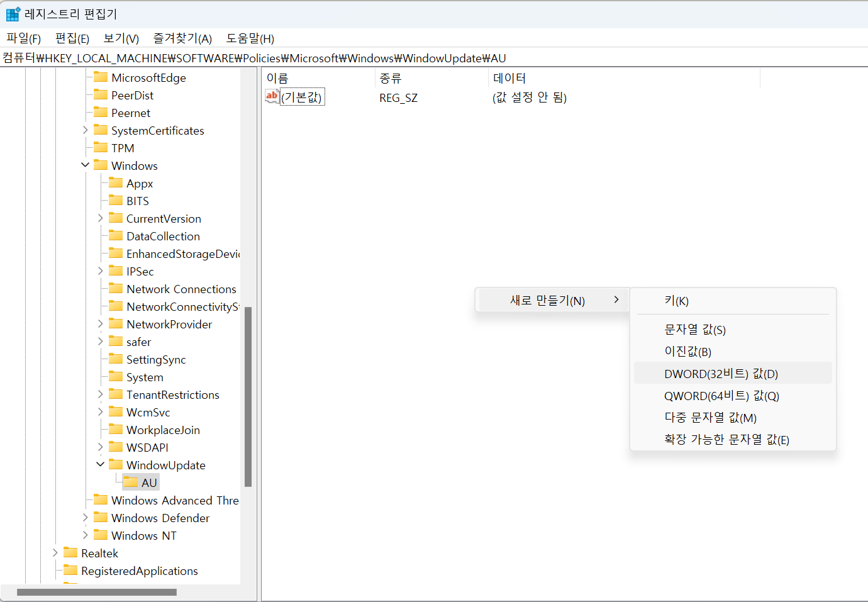Select the NetworkConnectivityStatus key label
The height and width of the screenshot is (602, 868).
183,306
